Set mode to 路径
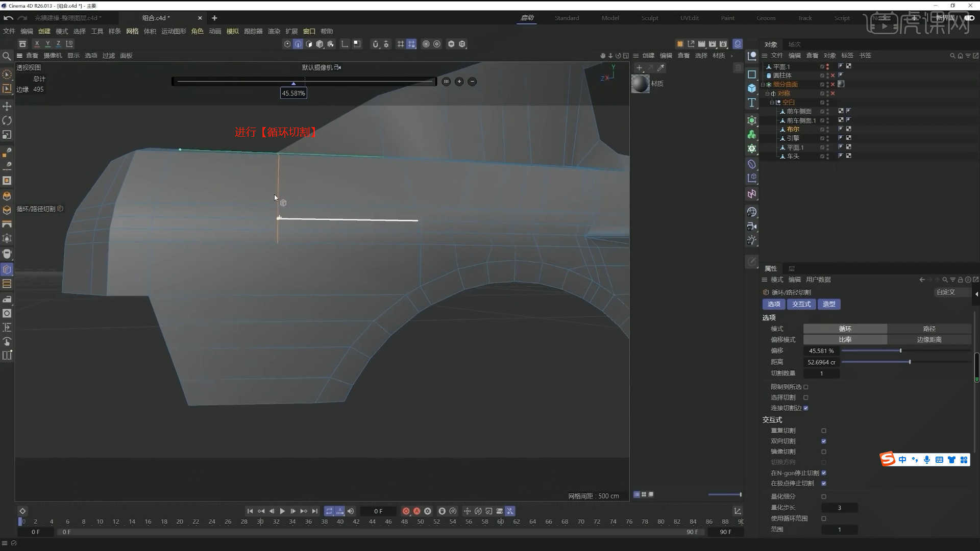The image size is (980, 551). click(x=929, y=329)
